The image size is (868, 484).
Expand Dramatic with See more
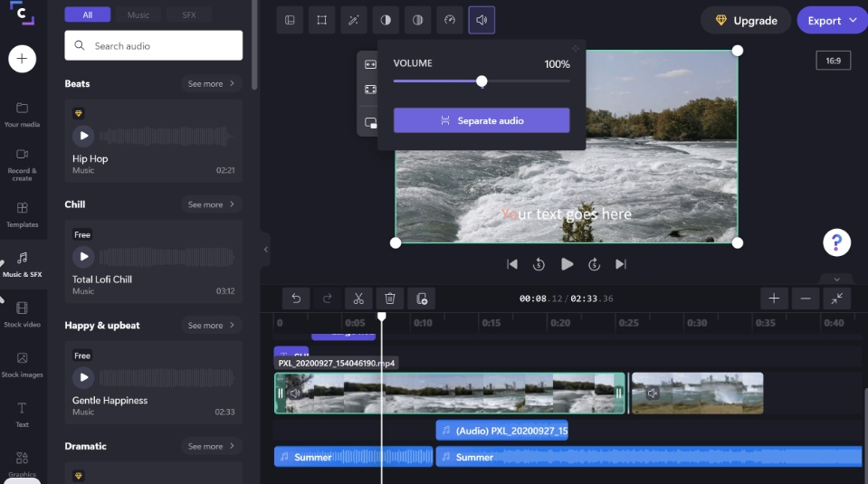(211, 446)
